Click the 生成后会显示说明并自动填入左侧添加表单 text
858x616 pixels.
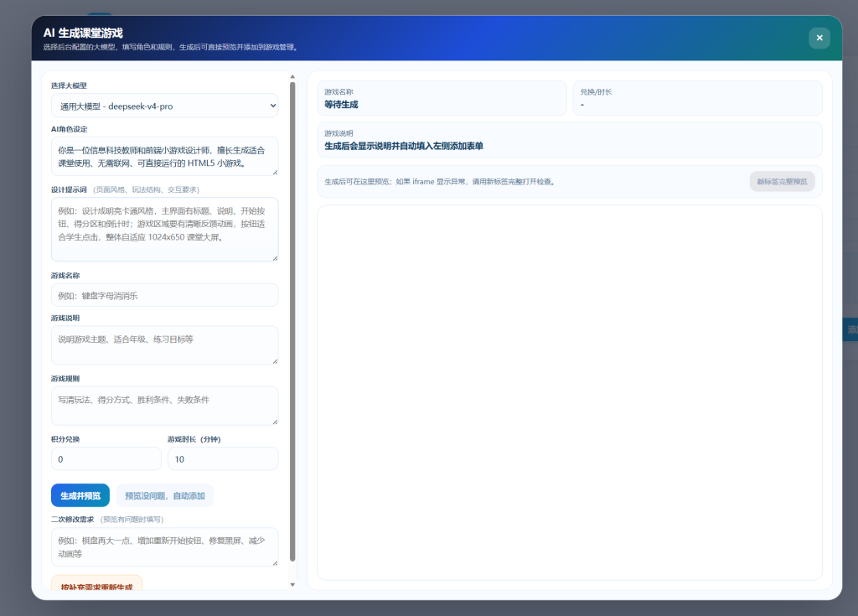pyautogui.click(x=404, y=146)
